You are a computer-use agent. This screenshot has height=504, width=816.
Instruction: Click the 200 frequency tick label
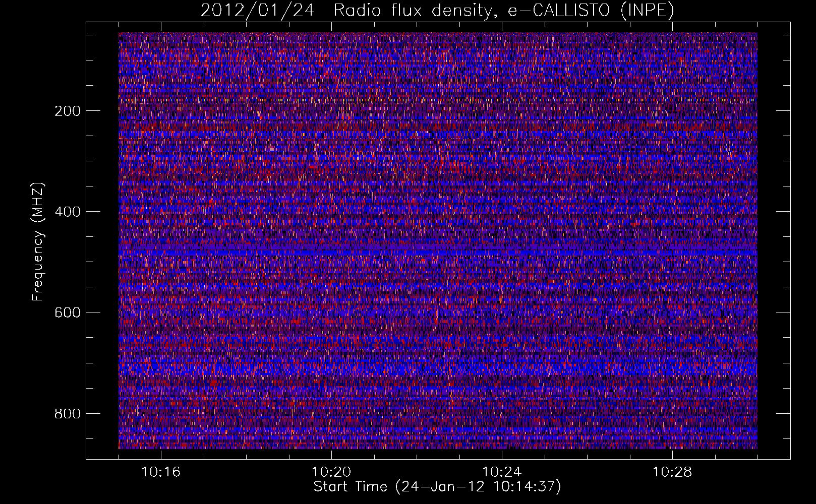pyautogui.click(x=68, y=111)
